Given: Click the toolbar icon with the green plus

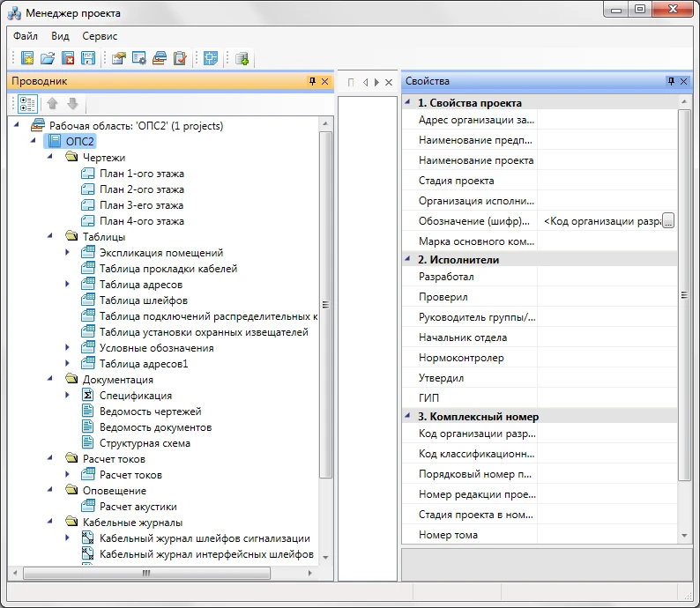Looking at the screenshot, I should pos(242,59).
